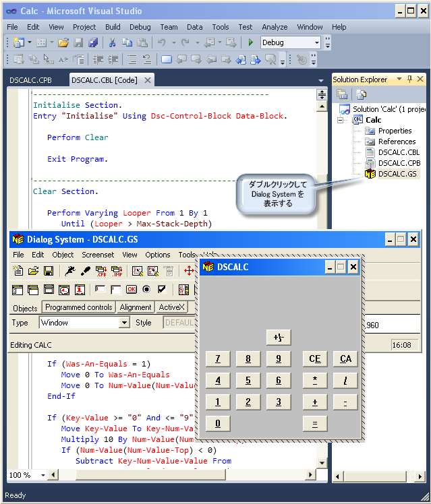431x504 pixels.
Task: Click the Decrease indent icon
Action: tap(98, 59)
